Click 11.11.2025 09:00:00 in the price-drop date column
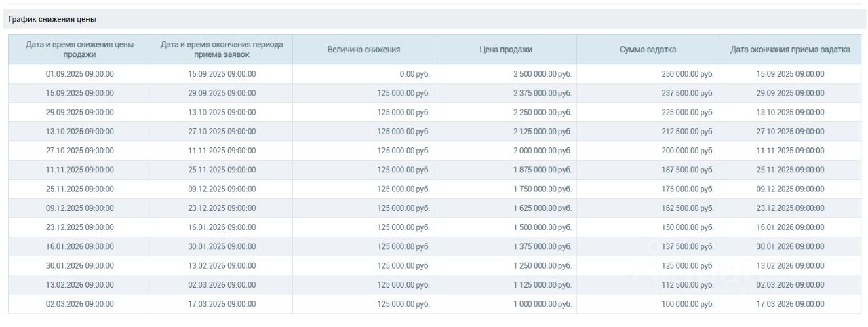This screenshot has width=868, height=327. point(80,170)
